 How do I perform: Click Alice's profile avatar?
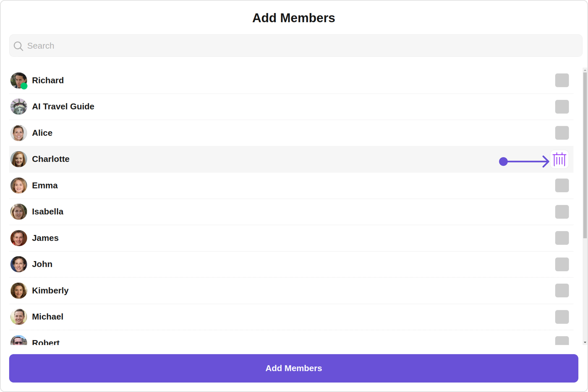[19, 133]
